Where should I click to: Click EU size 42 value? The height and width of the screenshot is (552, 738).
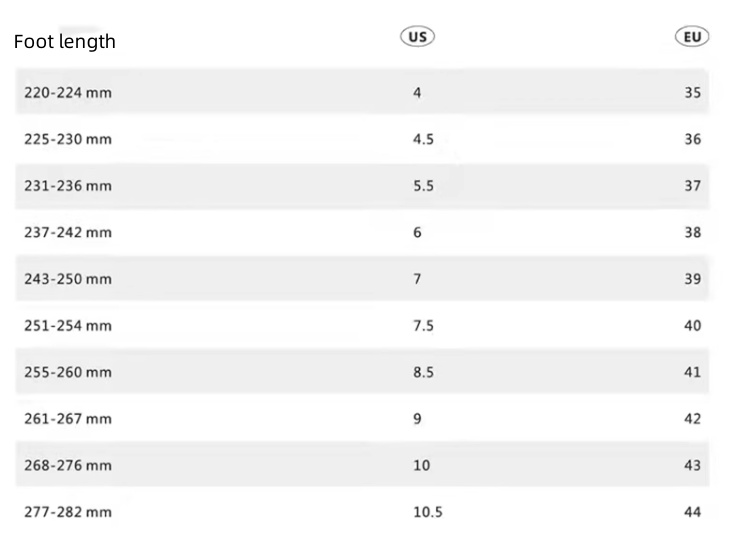[x=693, y=419]
